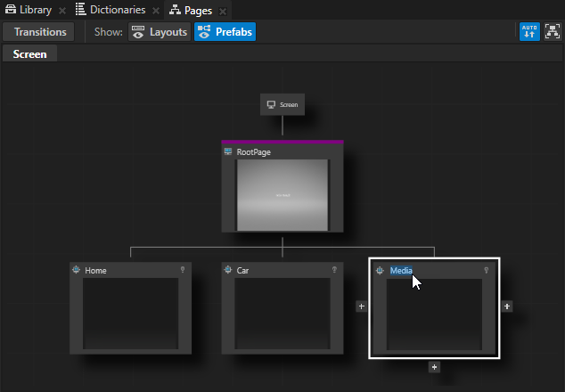Click the Screen node icon
Viewport: 565px width, 392px height.
[271, 105]
